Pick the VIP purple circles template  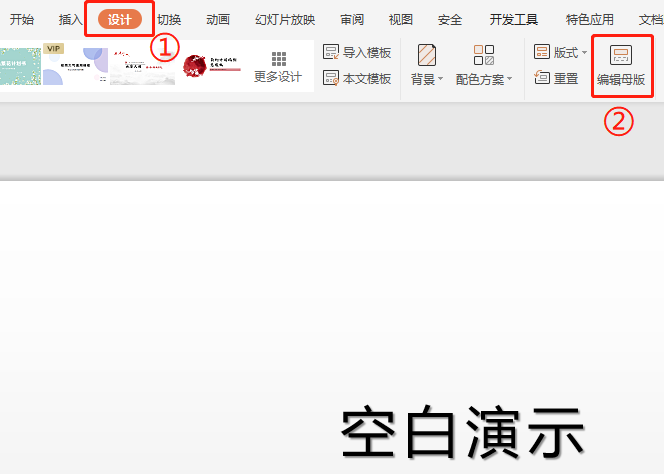pyautogui.click(x=75, y=66)
